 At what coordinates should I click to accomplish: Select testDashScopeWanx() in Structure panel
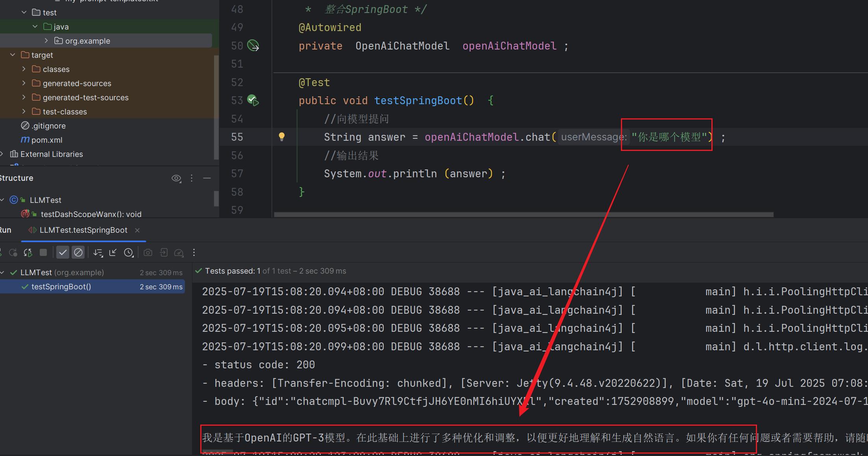[91, 214]
